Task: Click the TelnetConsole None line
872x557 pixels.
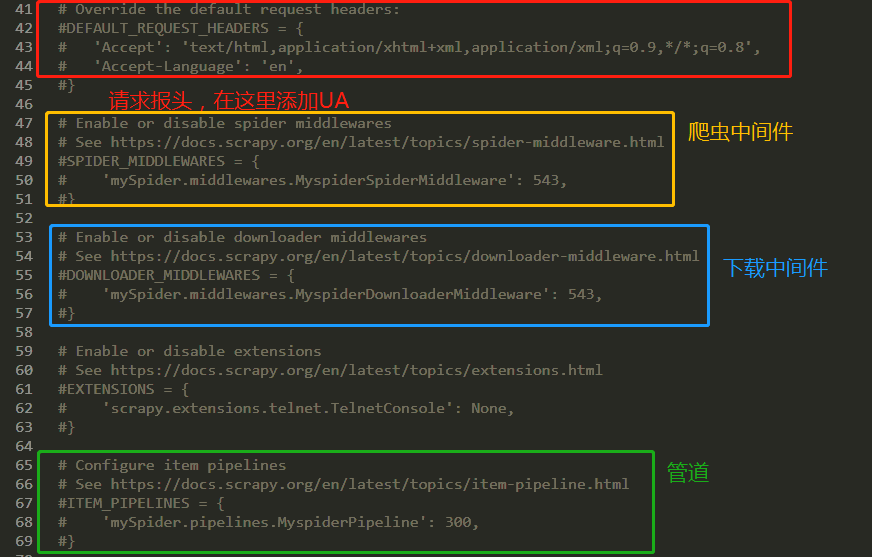Action: (286, 409)
